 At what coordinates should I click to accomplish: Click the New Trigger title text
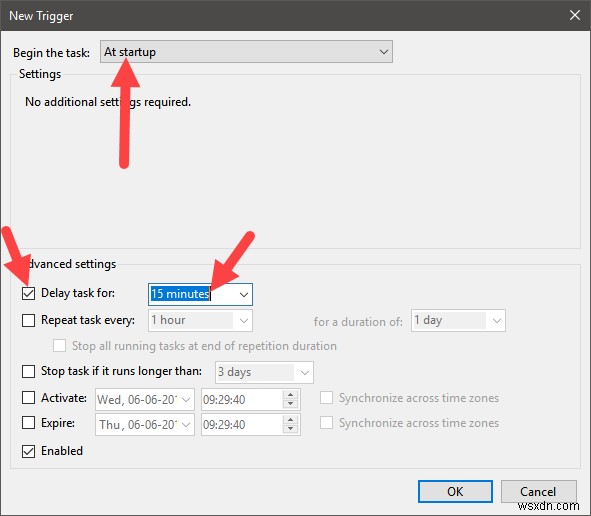pos(41,16)
